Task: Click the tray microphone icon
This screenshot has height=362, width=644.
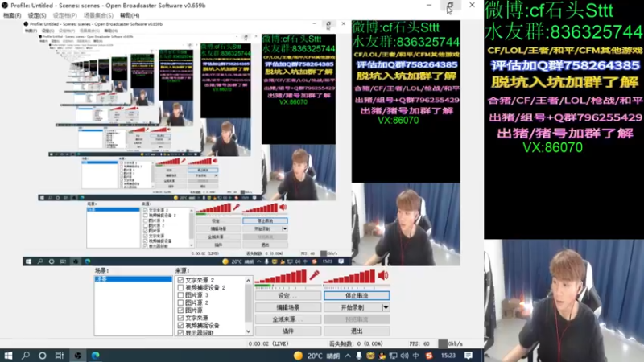Action: 359,356
